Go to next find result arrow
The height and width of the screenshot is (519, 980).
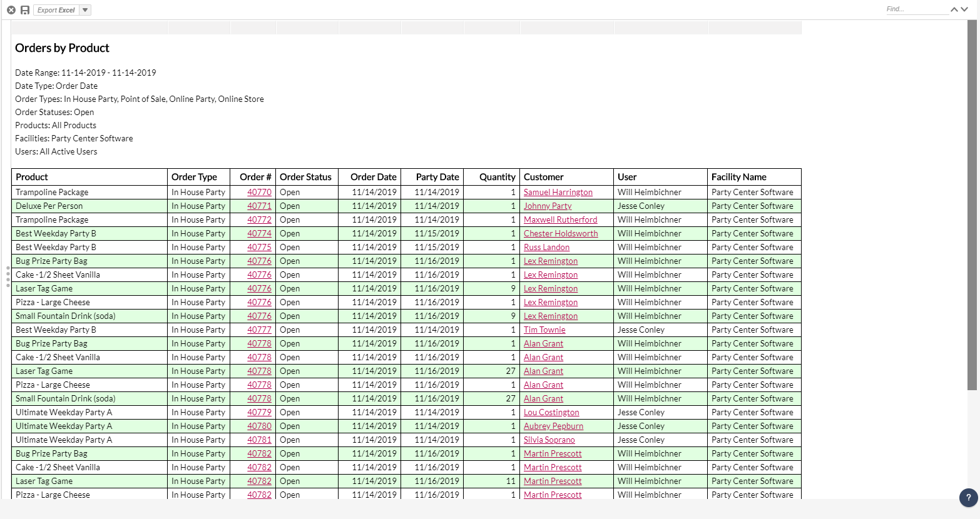(964, 9)
